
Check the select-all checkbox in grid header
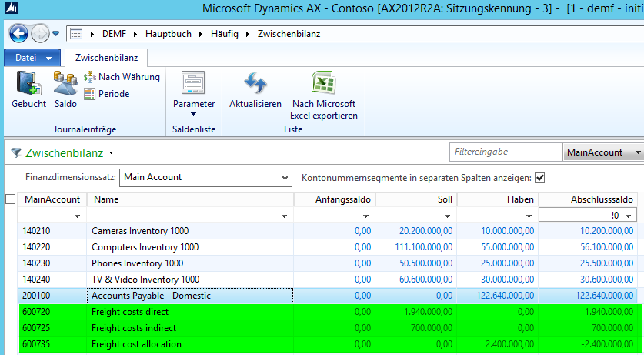[9, 199]
